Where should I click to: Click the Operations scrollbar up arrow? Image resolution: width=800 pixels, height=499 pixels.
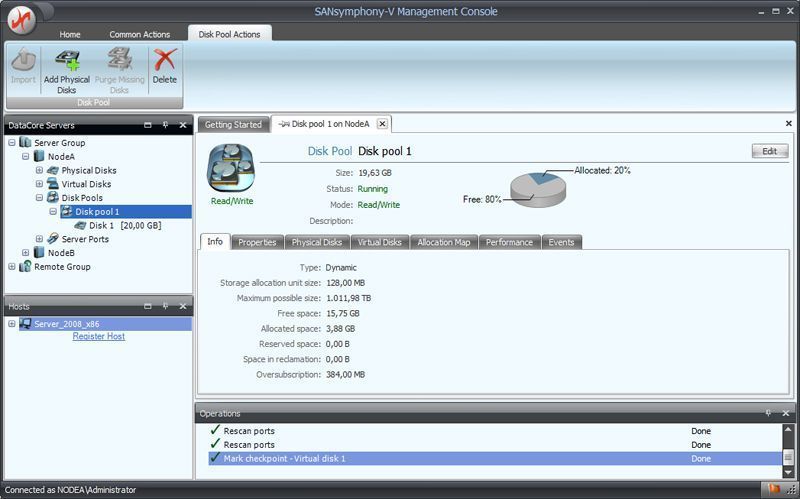(x=788, y=430)
